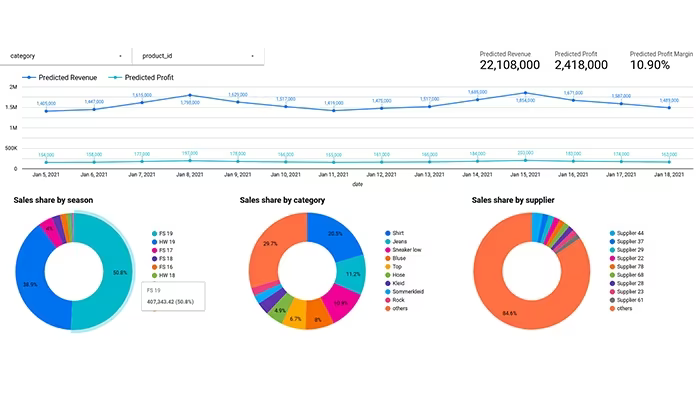Click the Sales share by season chart title
This screenshot has width=700, height=400.
click(53, 200)
